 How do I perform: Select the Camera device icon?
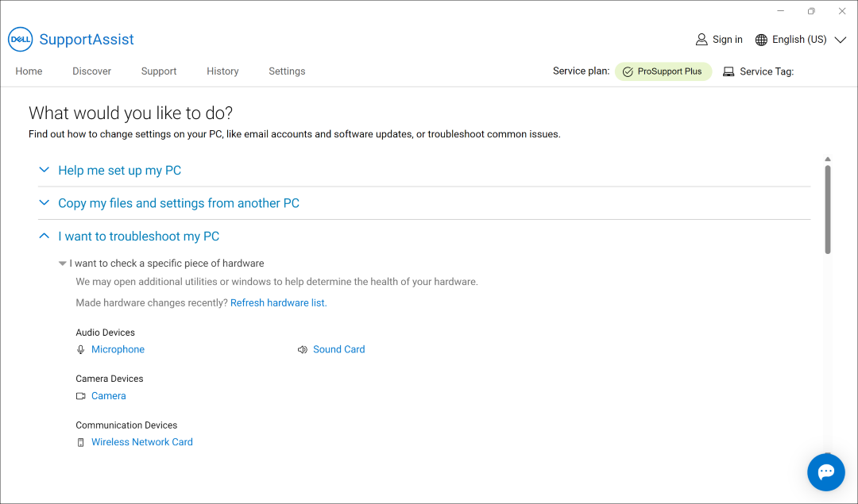pos(80,395)
